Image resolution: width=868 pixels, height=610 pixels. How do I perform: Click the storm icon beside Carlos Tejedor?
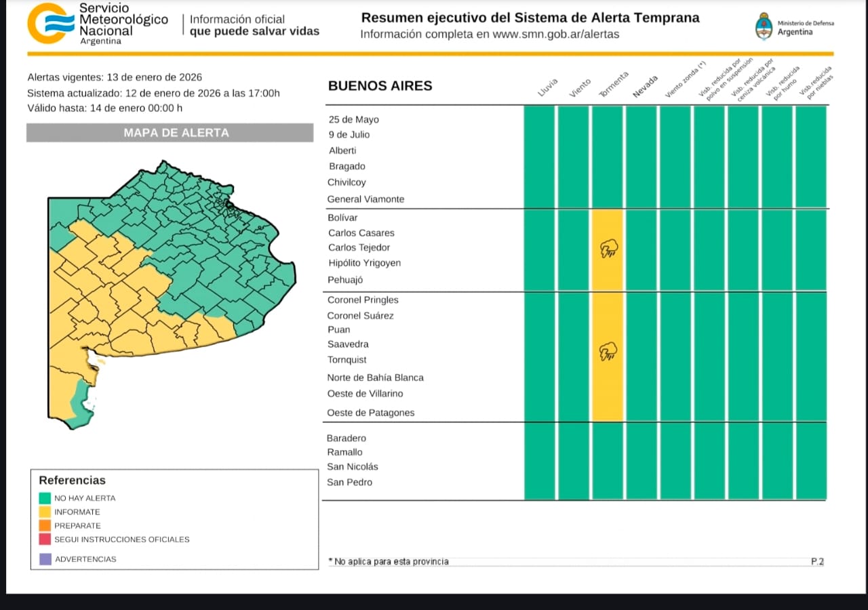pos(608,249)
